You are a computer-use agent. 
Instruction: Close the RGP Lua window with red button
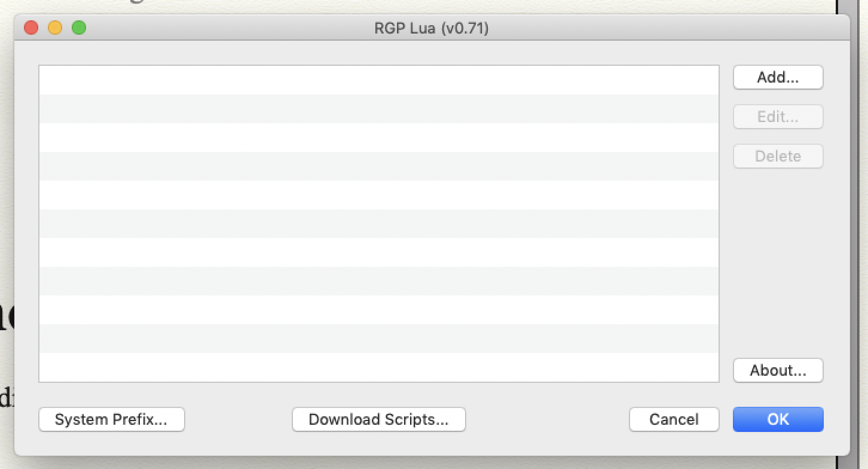coord(30,28)
